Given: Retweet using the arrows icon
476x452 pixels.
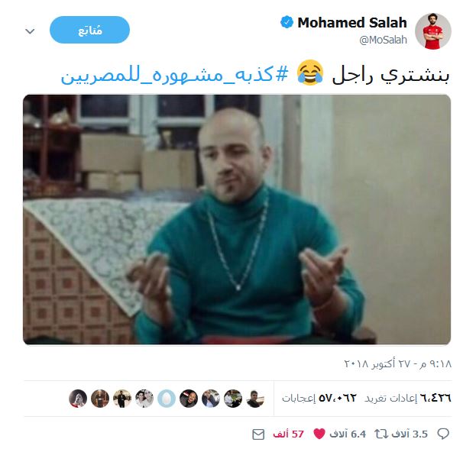Looking at the screenshot, I should tap(381, 434).
